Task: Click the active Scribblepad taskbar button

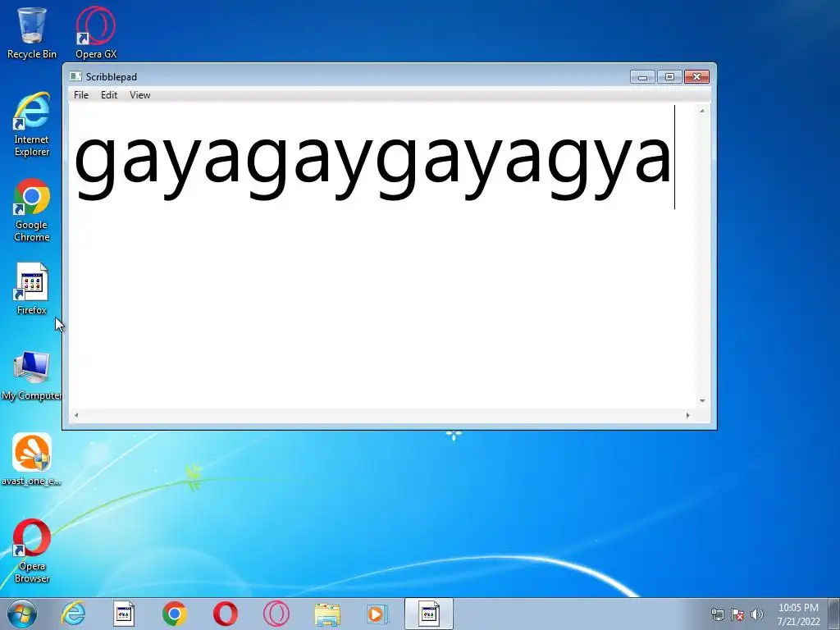Action: (429, 614)
